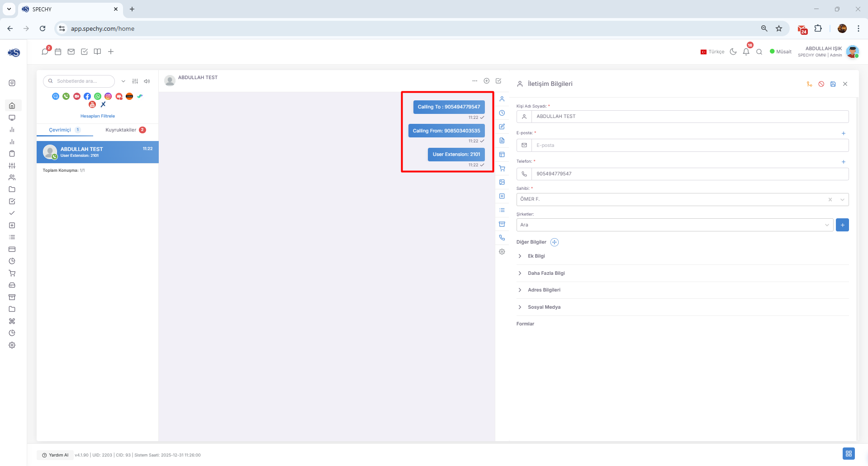868x466 pixels.
Task: Filter chats by X (Twitter) channel icon
Action: point(103,104)
